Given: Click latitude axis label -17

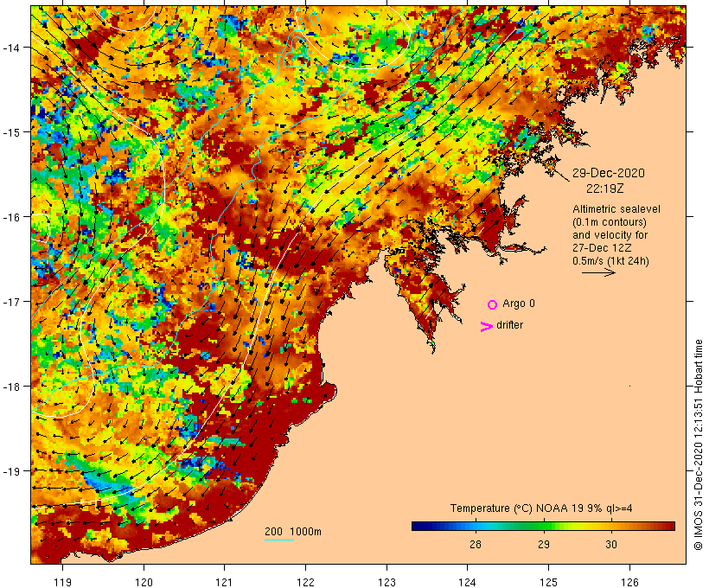Looking at the screenshot, I should [10, 301].
